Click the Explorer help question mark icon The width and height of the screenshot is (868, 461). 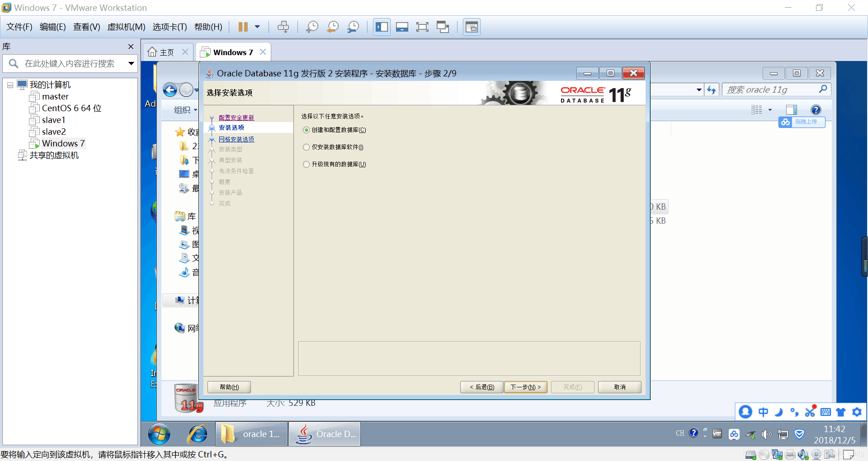tap(816, 110)
